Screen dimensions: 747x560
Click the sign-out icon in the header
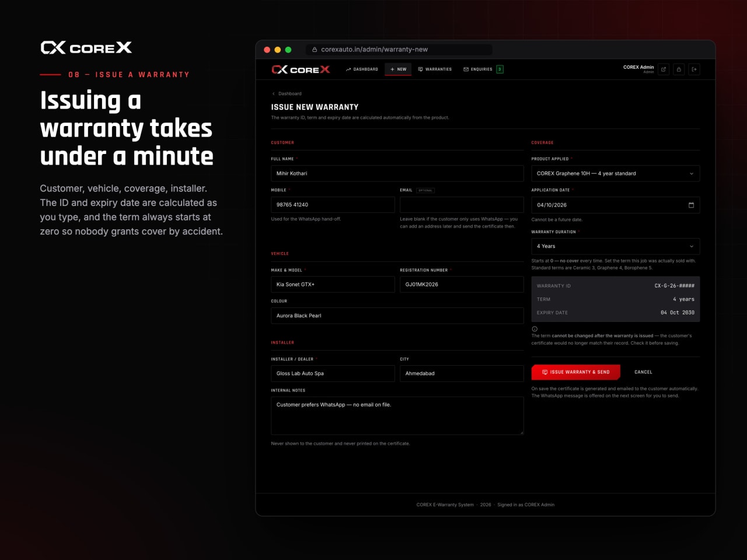pyautogui.click(x=694, y=69)
